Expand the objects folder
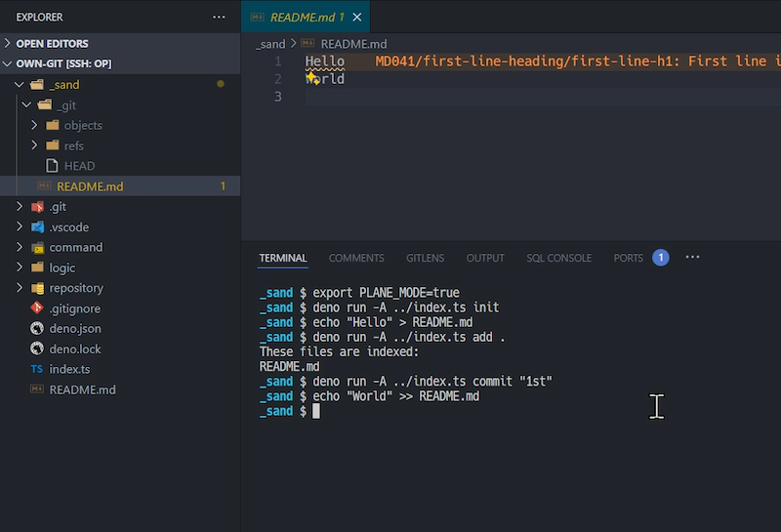 tap(82, 125)
